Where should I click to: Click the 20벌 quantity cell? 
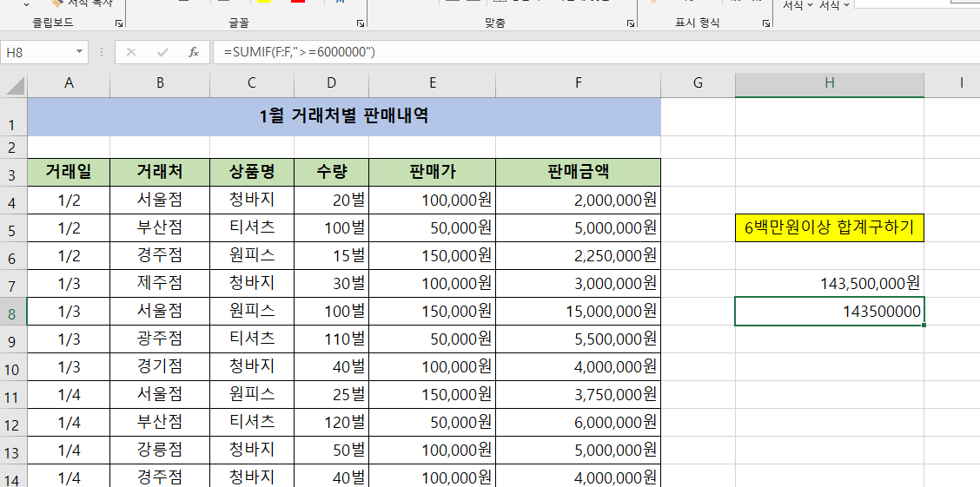[331, 201]
